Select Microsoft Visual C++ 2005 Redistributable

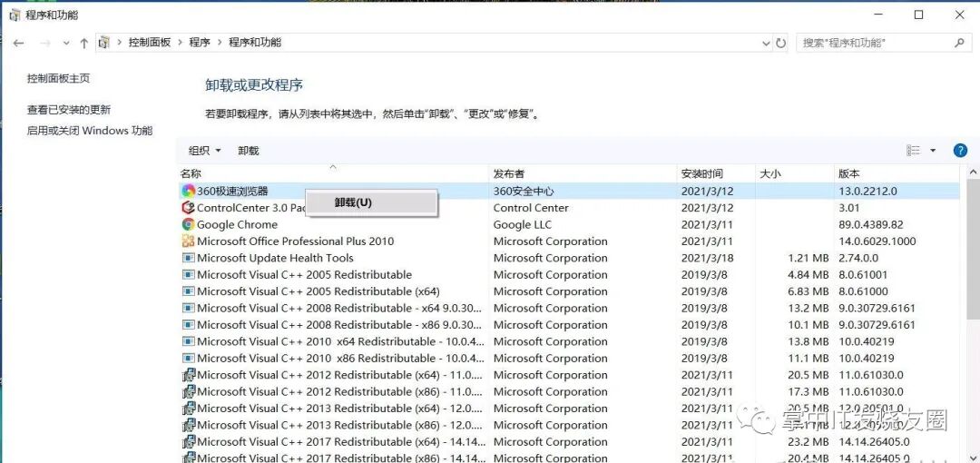304,275
